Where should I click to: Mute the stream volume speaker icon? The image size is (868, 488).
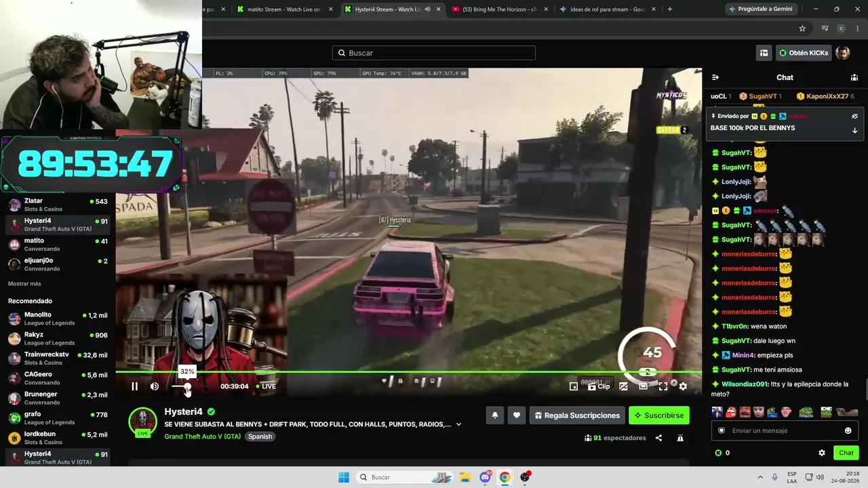point(155,386)
